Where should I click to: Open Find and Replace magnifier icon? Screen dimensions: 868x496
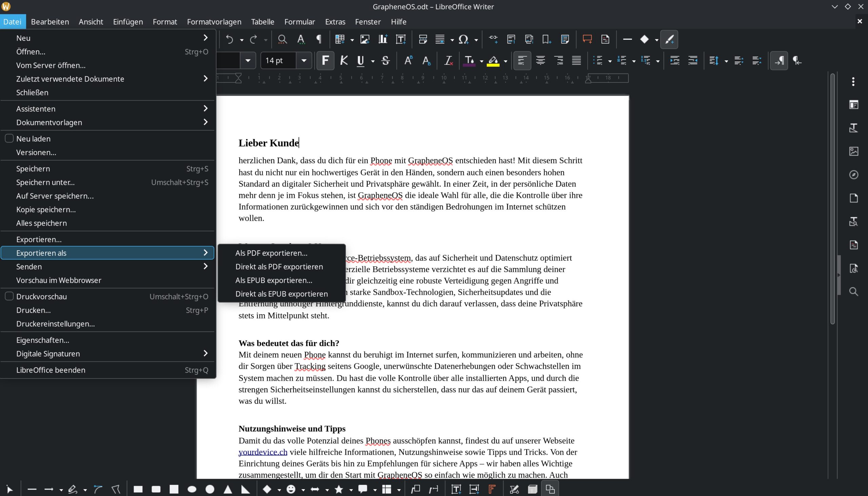point(282,39)
